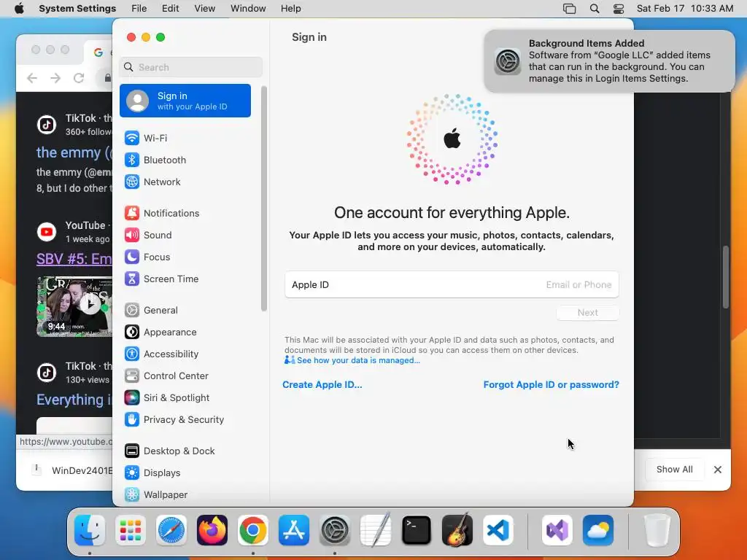Open Visual Studio Code from Dock
This screenshot has height=560, width=747.
[x=498, y=530]
